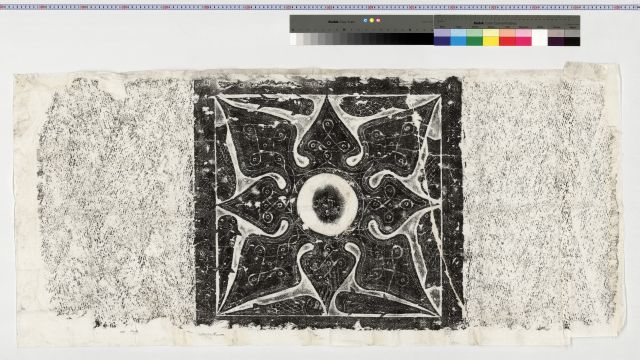Click the magenta M dot on the gray scale
This screenshot has width=640, height=360.
(x=378, y=20)
